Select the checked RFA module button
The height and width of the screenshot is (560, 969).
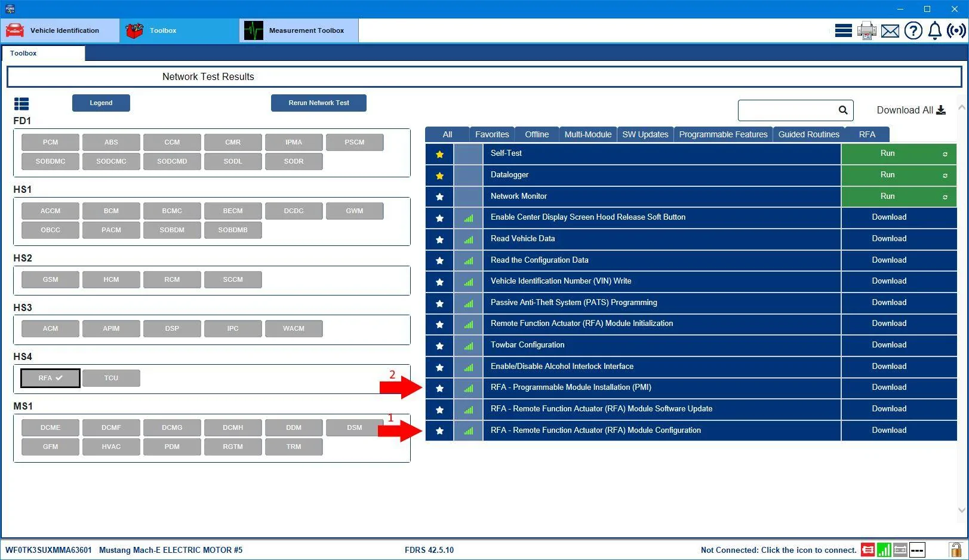[50, 379]
